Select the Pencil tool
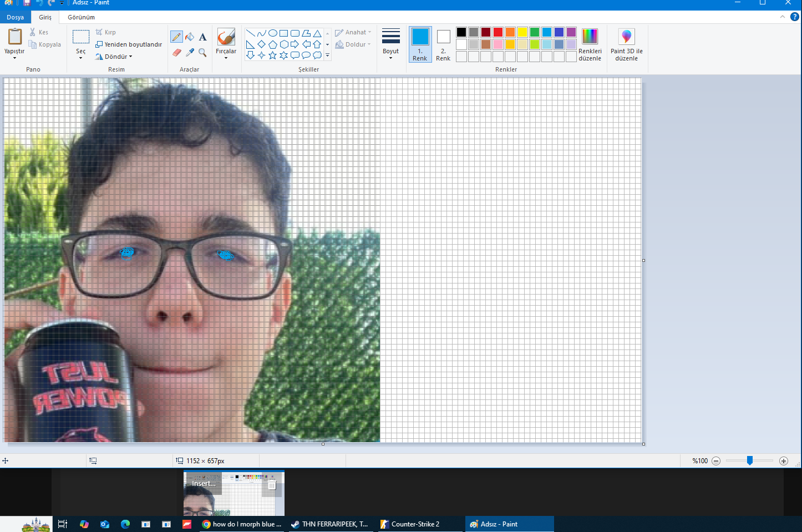Screen dimensions: 802x532 pos(176,37)
